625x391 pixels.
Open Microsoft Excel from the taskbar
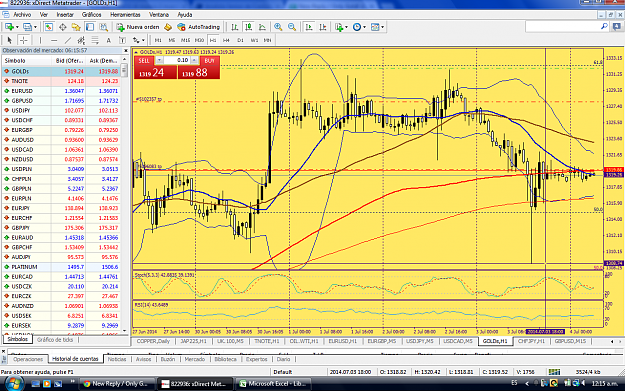[x=273, y=384]
